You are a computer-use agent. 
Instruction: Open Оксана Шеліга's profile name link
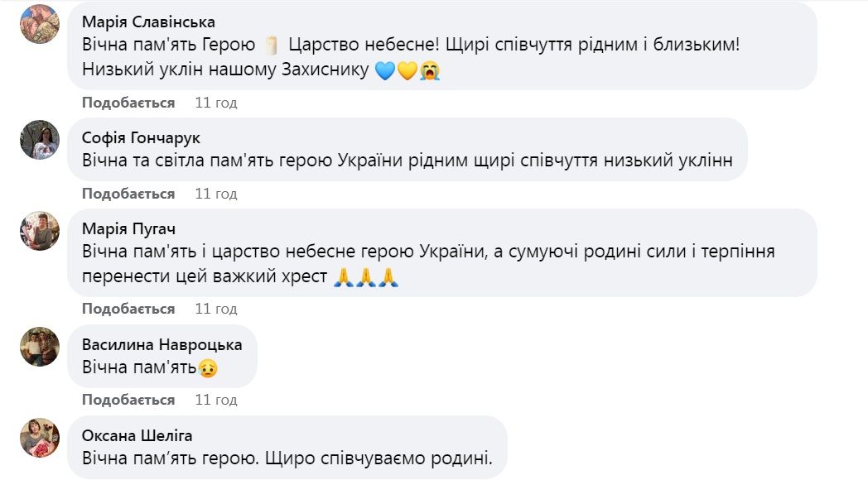tap(137, 435)
